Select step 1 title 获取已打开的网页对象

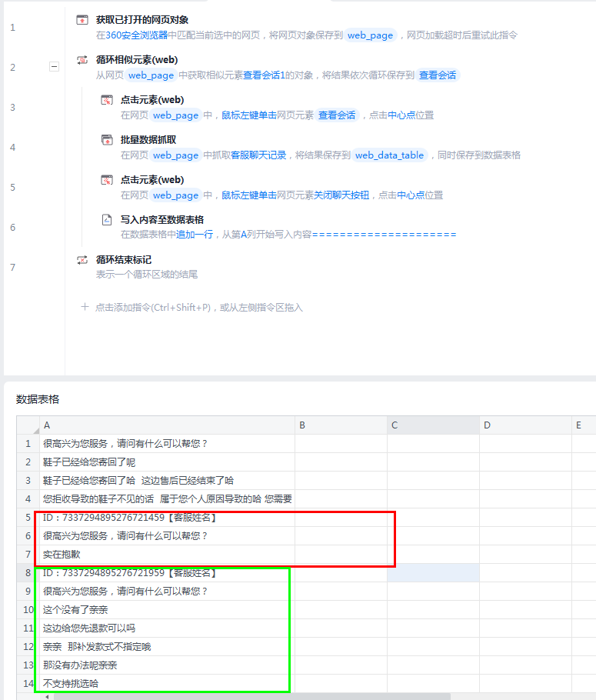[x=142, y=20]
